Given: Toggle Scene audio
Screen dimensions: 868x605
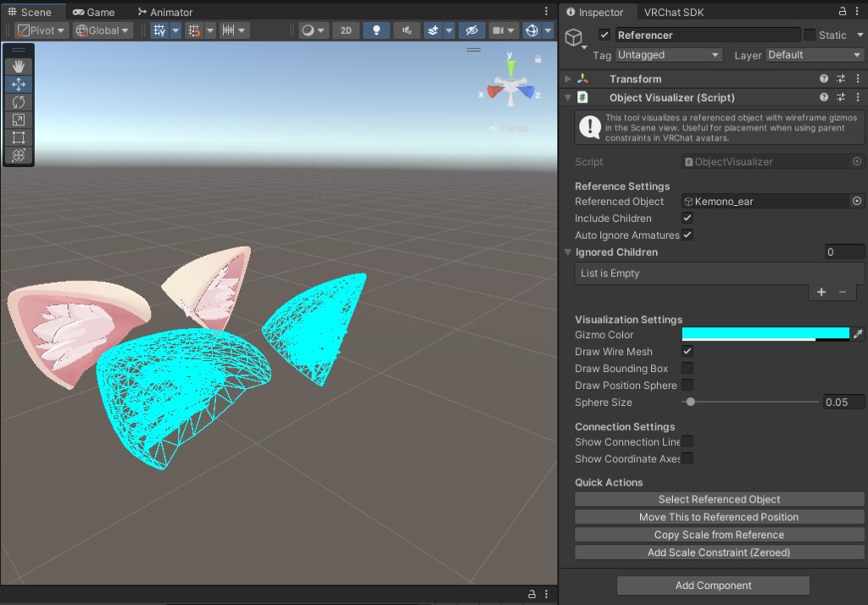Looking at the screenshot, I should click(x=405, y=30).
